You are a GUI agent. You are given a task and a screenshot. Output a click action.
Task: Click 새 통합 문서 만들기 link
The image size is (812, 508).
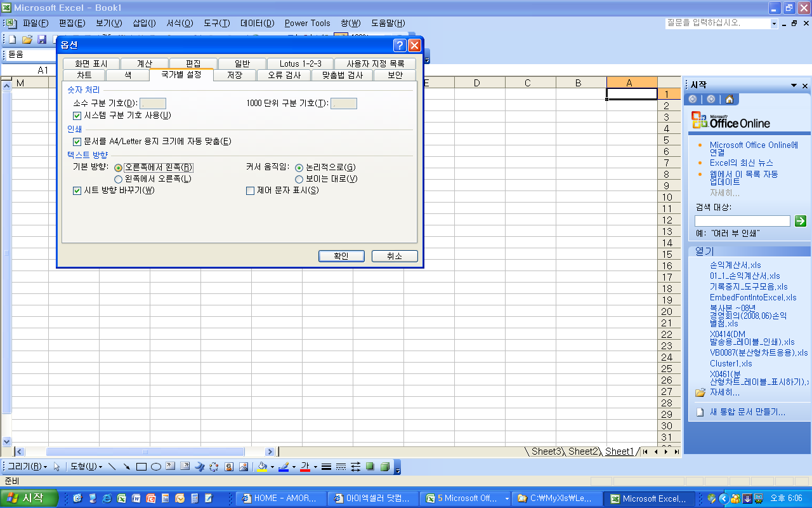(x=747, y=412)
